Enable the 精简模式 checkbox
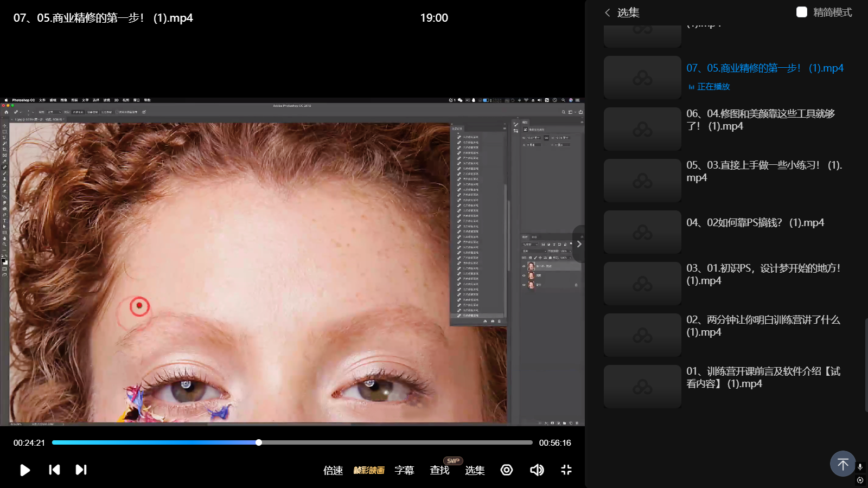The height and width of the screenshot is (488, 868). [802, 12]
